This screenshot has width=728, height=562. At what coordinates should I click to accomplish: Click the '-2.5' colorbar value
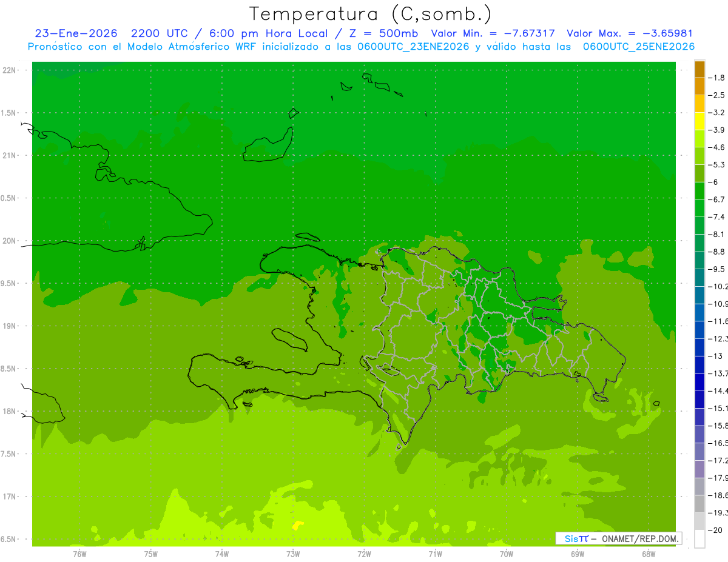(716, 95)
